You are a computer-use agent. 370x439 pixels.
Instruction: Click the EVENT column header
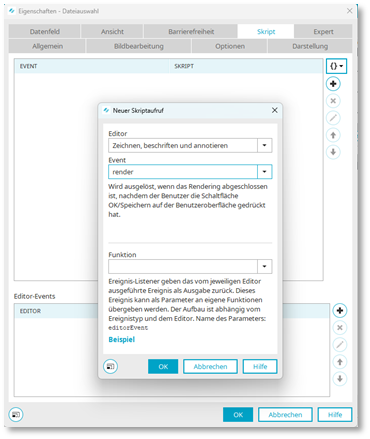[92, 66]
